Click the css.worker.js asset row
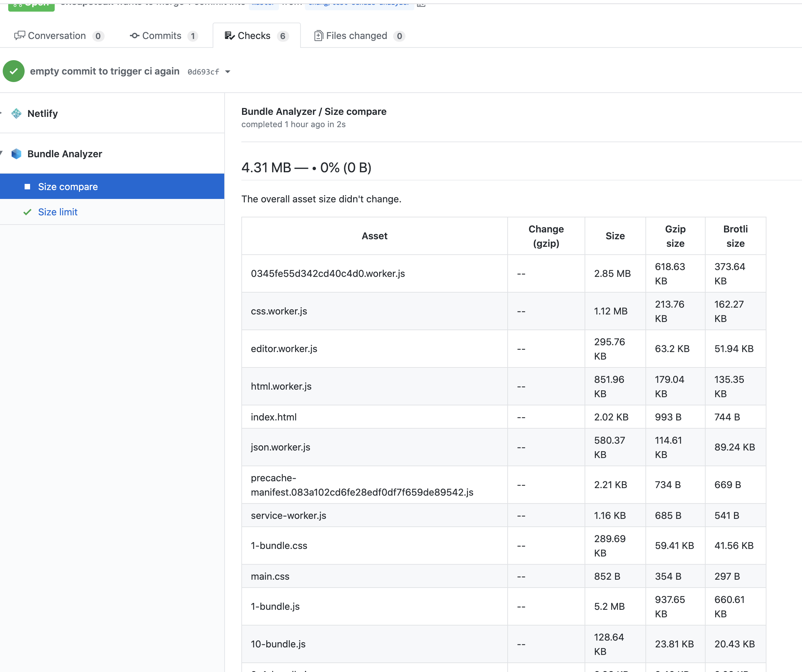The width and height of the screenshot is (802, 672). (279, 311)
